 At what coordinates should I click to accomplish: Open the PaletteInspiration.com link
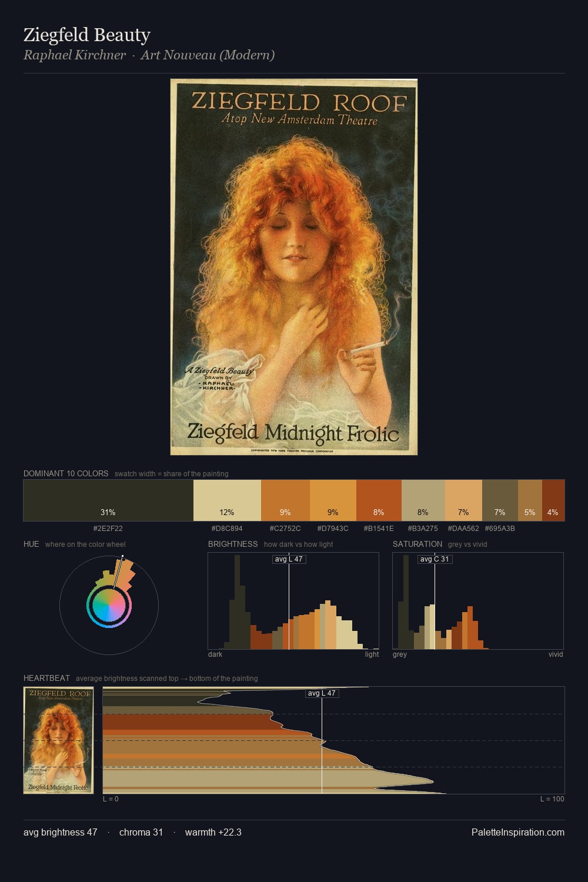point(518,832)
